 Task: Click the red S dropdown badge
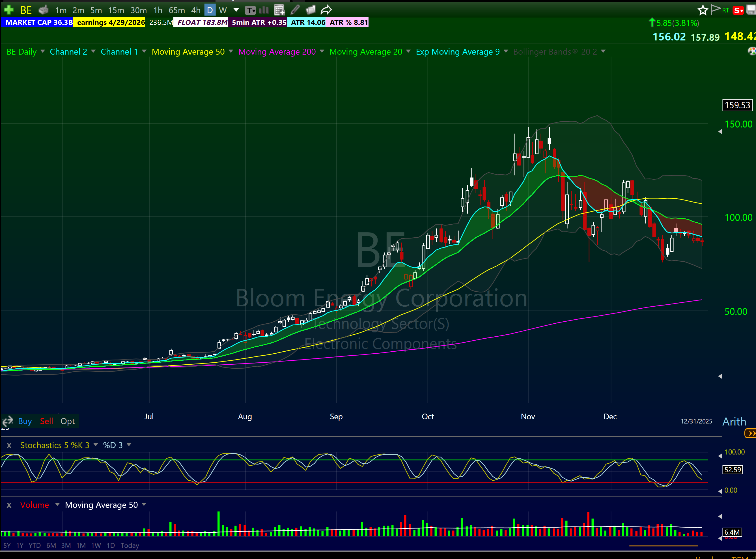click(x=738, y=10)
